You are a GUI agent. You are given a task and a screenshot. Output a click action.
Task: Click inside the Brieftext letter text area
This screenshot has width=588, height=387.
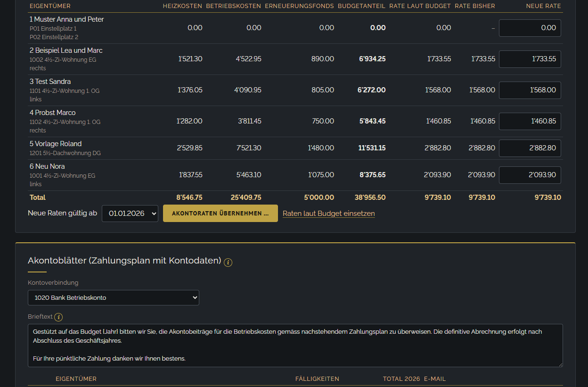[295, 346]
